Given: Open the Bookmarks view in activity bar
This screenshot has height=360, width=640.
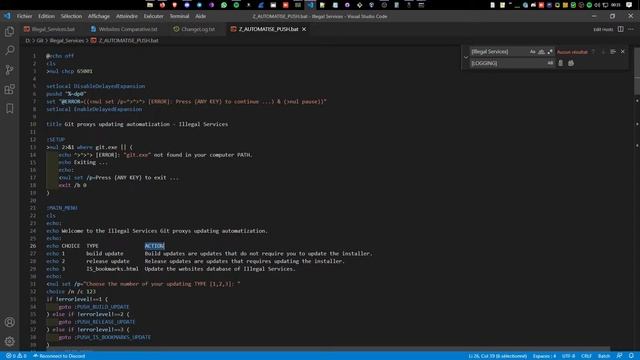Looking at the screenshot, I should point(9,109).
